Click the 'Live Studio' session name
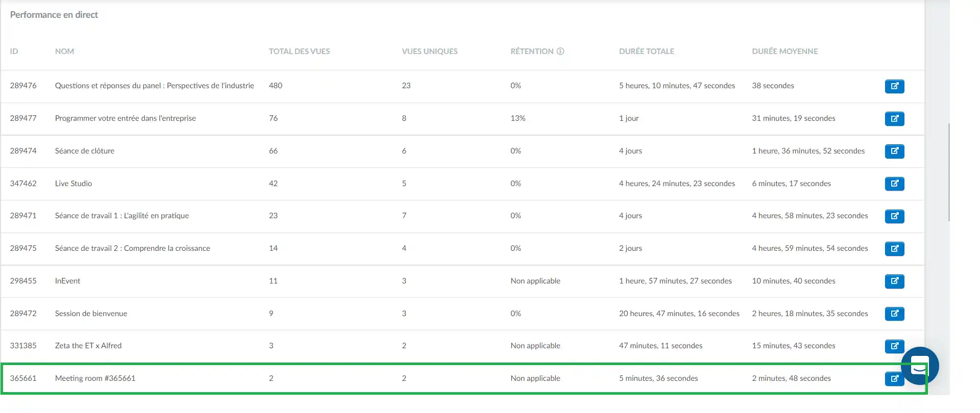Screen dimensions: 980x413 click(x=73, y=184)
